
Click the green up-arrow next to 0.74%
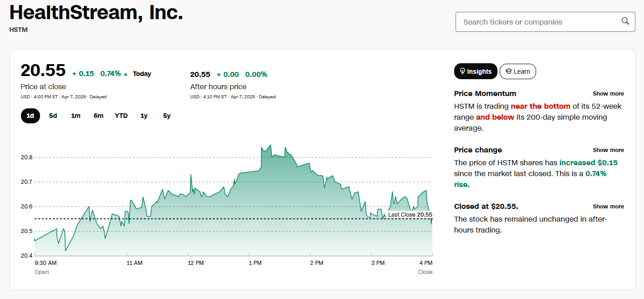126,74
